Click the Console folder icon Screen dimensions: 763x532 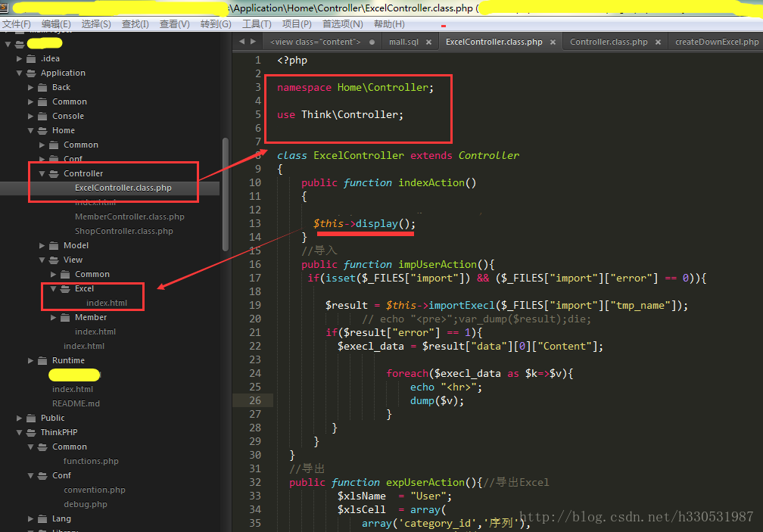[42, 116]
